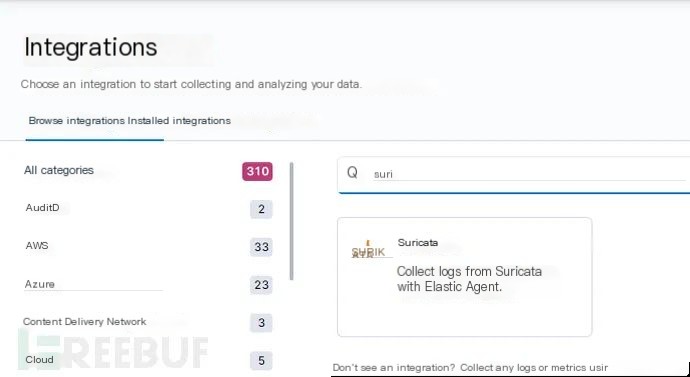Click the 310 count badge
Viewport: 690px width, 377px height.
coord(257,171)
